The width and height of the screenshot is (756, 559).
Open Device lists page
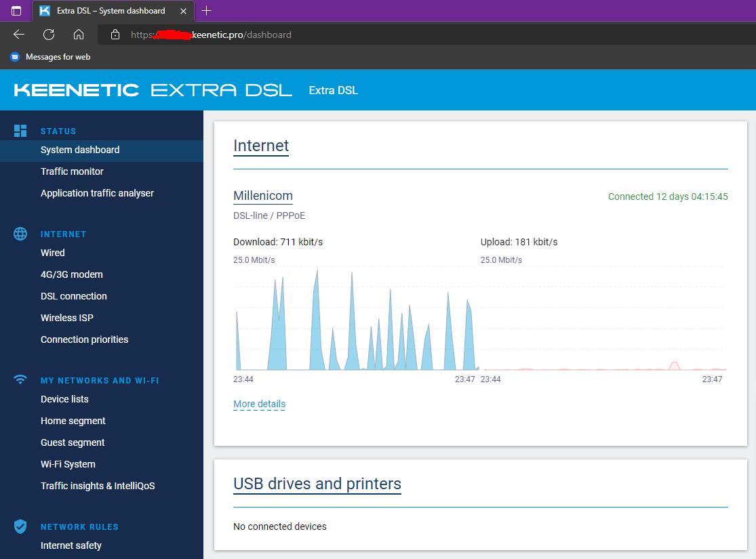(64, 400)
